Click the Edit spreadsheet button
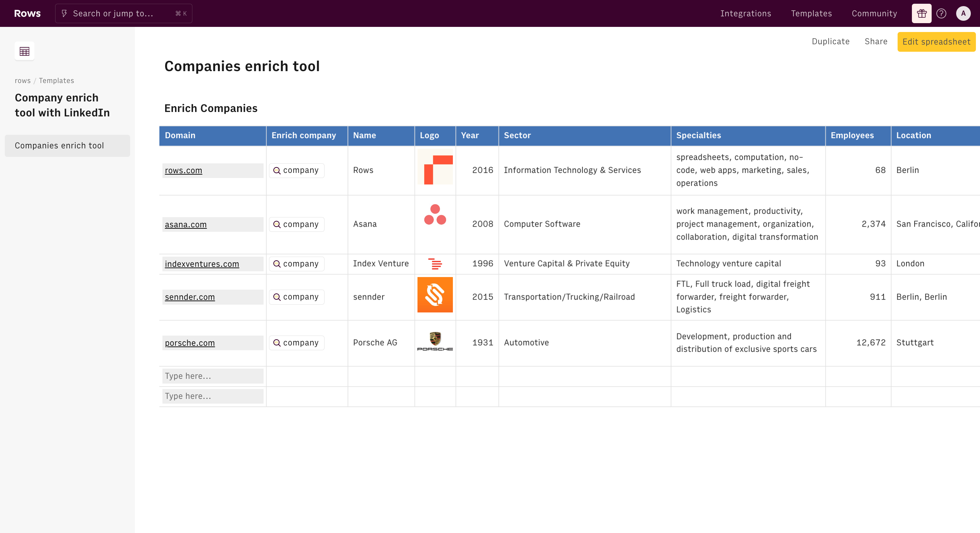The height and width of the screenshot is (533, 980). (x=936, y=42)
